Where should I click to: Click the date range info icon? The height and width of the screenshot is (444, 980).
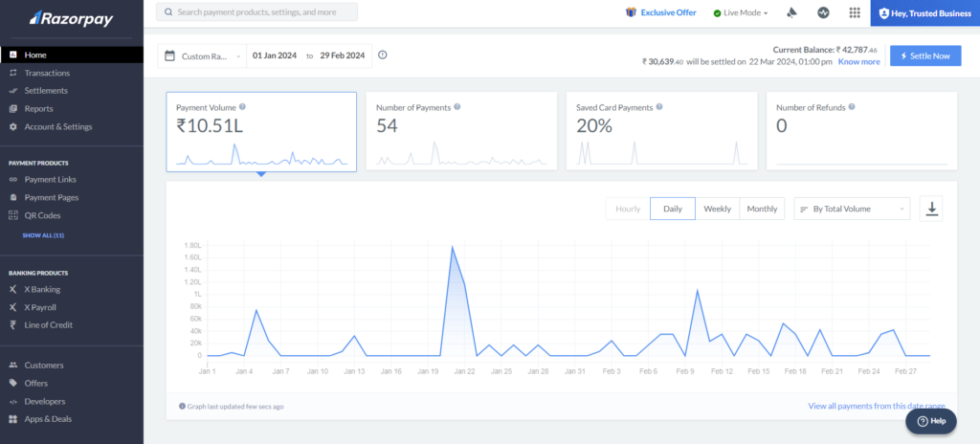(383, 55)
